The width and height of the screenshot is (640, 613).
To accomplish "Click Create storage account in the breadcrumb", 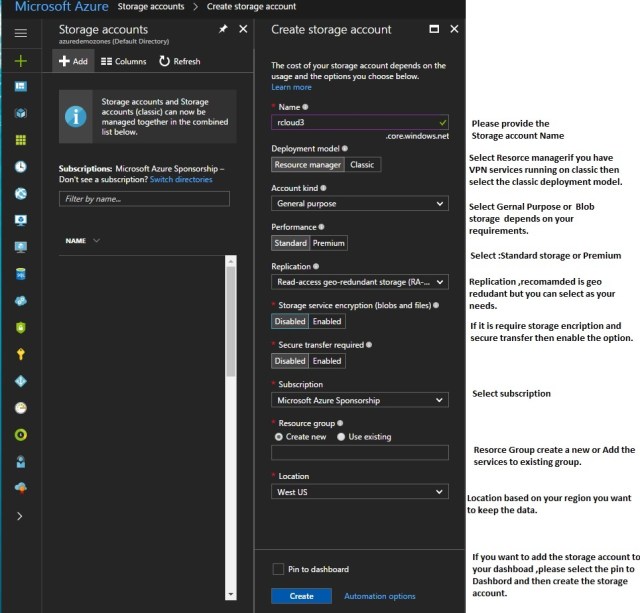I will click(x=251, y=7).
